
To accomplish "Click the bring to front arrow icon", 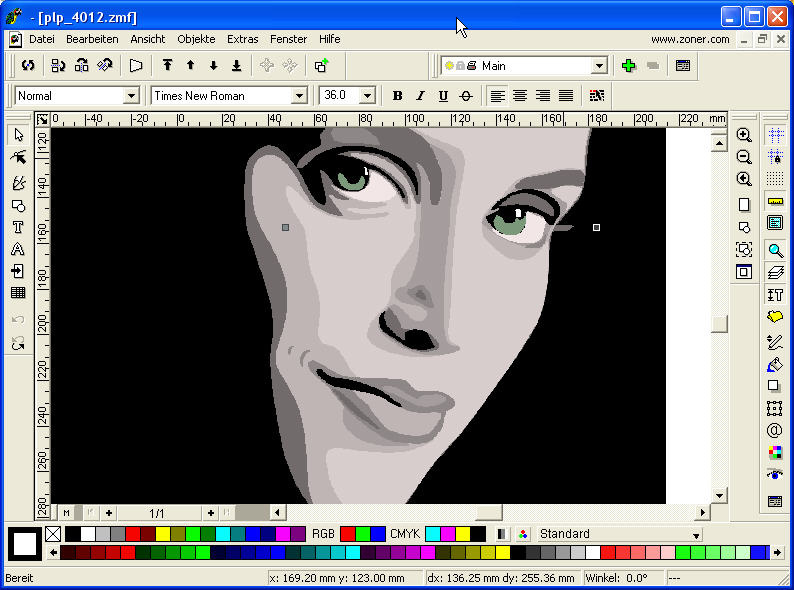I will click(x=167, y=65).
